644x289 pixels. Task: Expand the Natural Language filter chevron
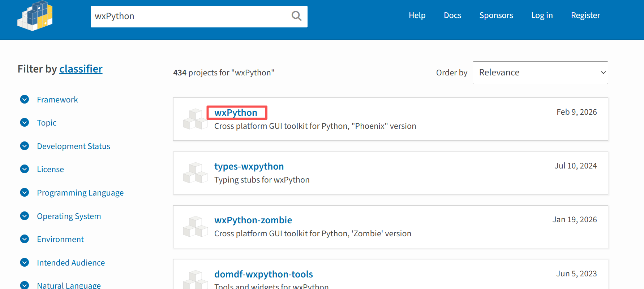pos(25,285)
